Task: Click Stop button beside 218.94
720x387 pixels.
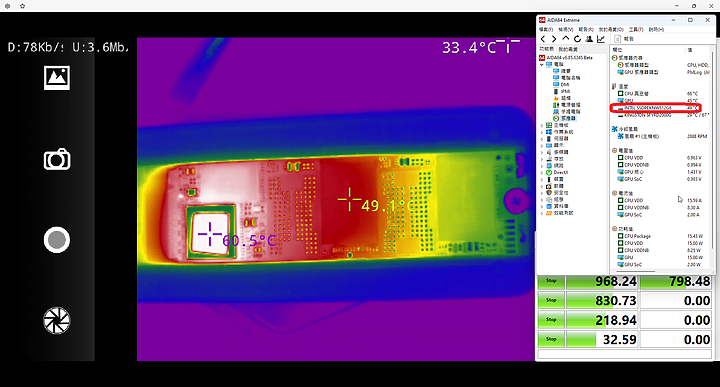Action: pyautogui.click(x=551, y=320)
